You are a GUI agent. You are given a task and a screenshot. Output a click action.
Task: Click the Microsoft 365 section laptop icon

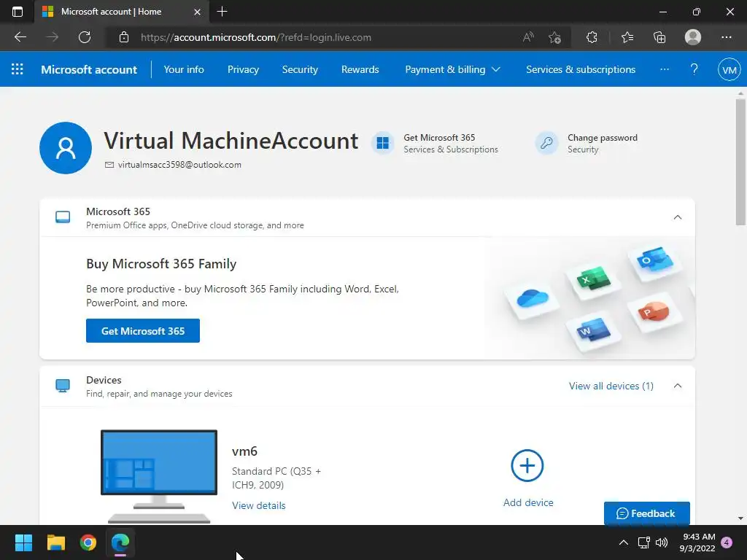point(63,217)
